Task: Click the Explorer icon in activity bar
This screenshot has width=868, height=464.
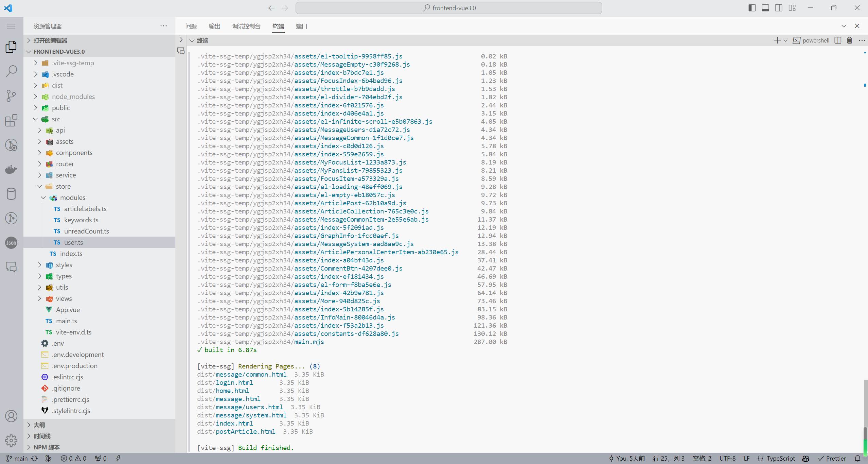Action: coord(12,46)
